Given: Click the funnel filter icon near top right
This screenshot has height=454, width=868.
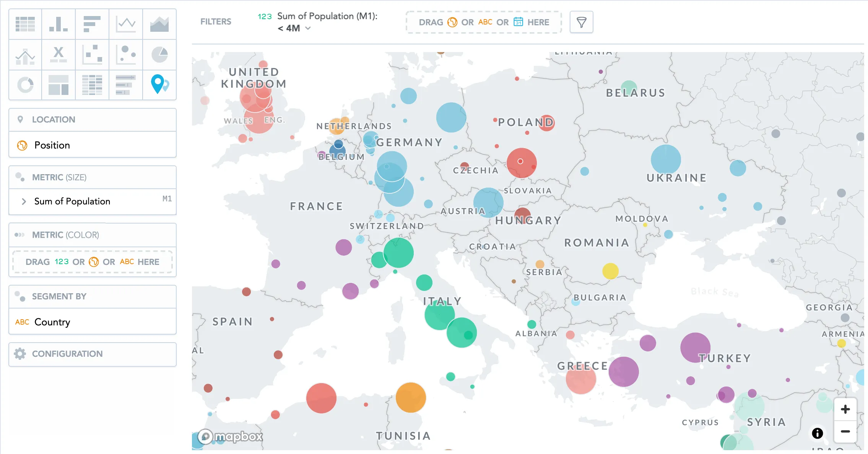Looking at the screenshot, I should [x=581, y=22].
